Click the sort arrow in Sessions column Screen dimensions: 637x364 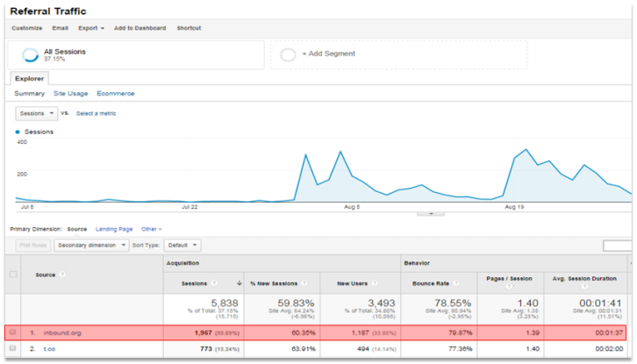coord(240,283)
